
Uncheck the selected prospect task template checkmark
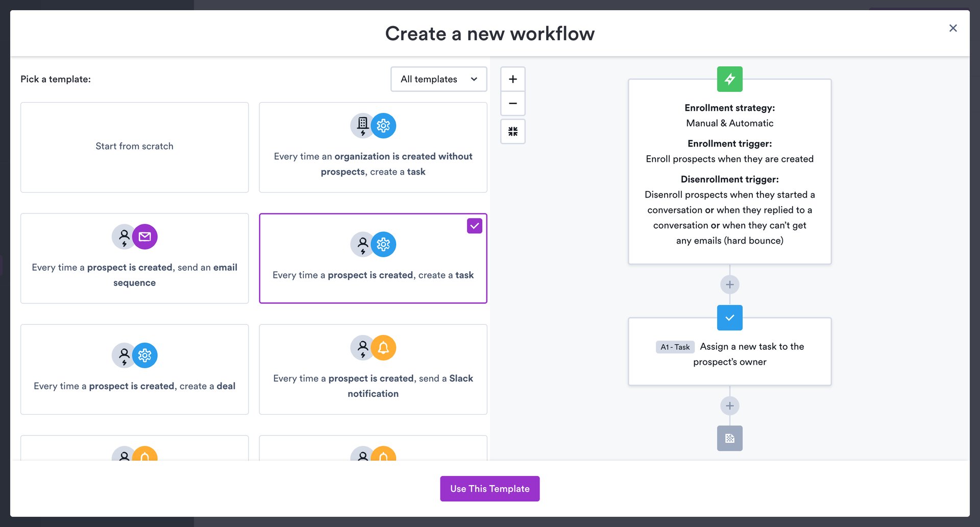[474, 225]
